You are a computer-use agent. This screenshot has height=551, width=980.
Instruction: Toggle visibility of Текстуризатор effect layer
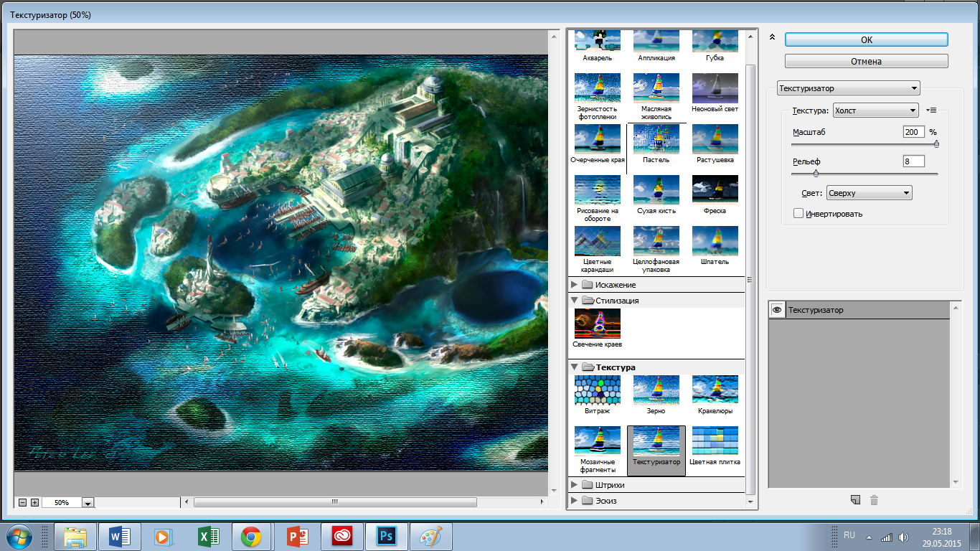point(776,310)
